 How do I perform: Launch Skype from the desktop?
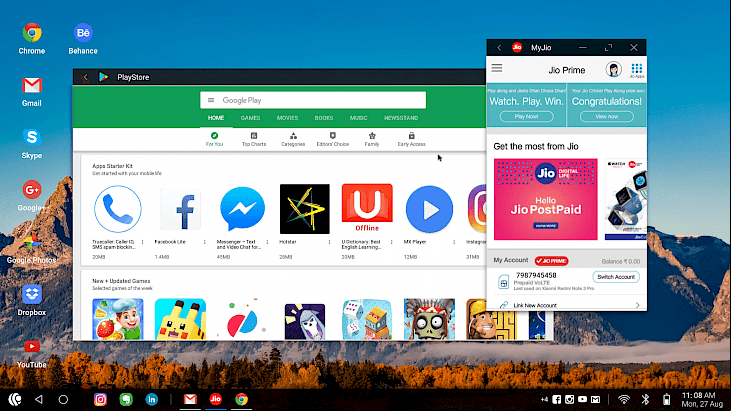(32, 144)
